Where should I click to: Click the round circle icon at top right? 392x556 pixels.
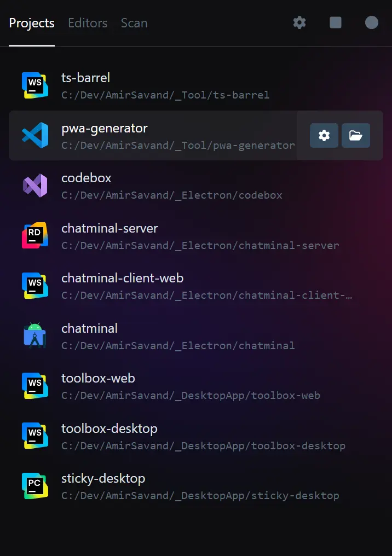[371, 22]
